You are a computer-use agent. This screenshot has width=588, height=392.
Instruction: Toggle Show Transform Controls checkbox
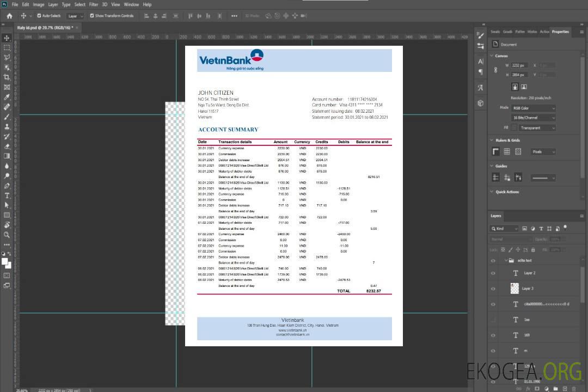click(92, 16)
